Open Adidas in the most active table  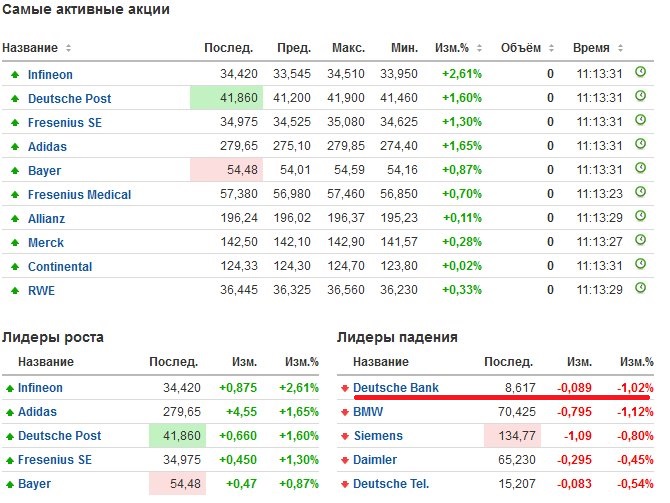click(x=47, y=147)
